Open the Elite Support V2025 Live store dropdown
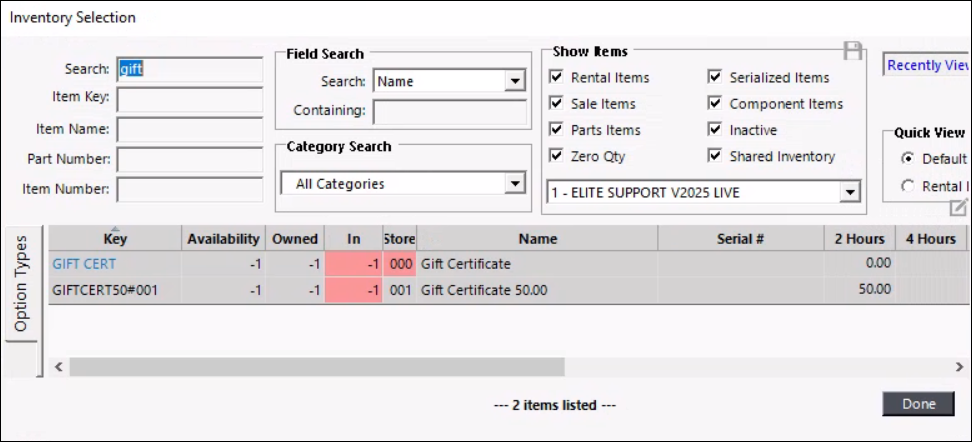Screen dimensions: 972x442 point(849,191)
